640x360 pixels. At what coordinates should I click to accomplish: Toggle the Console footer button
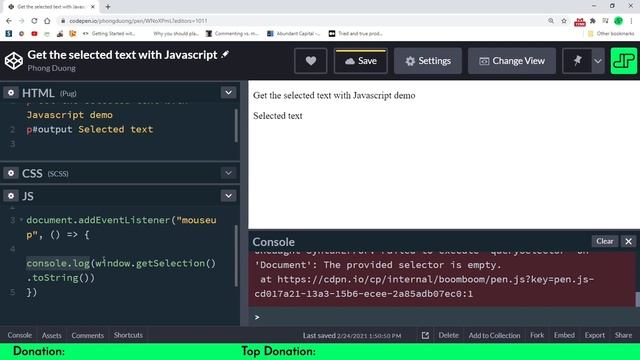(x=19, y=335)
